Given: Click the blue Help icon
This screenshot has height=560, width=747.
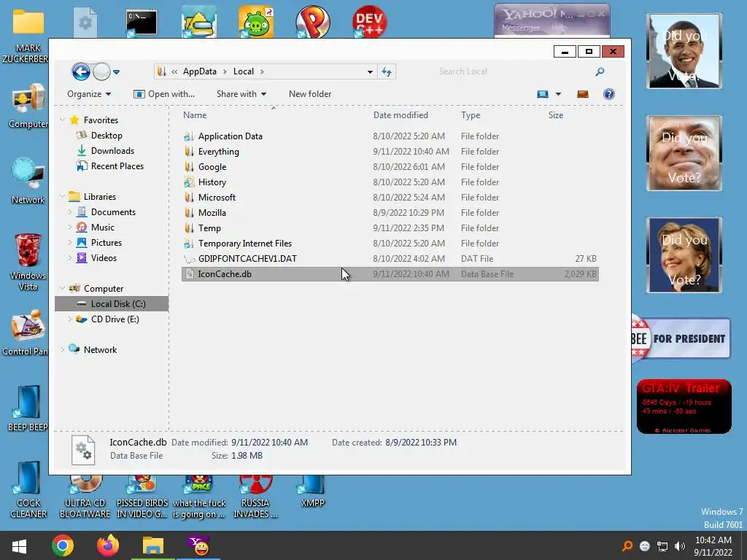Looking at the screenshot, I should pyautogui.click(x=609, y=94).
